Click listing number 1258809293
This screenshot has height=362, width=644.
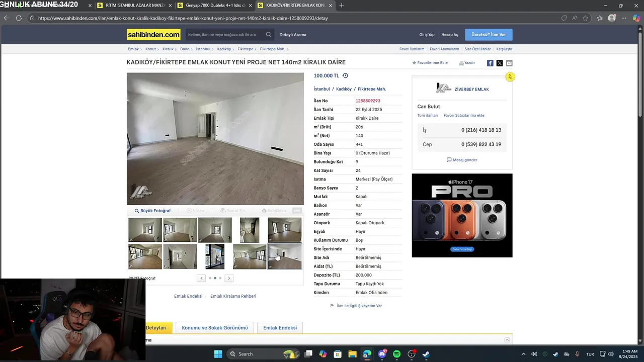(368, 101)
